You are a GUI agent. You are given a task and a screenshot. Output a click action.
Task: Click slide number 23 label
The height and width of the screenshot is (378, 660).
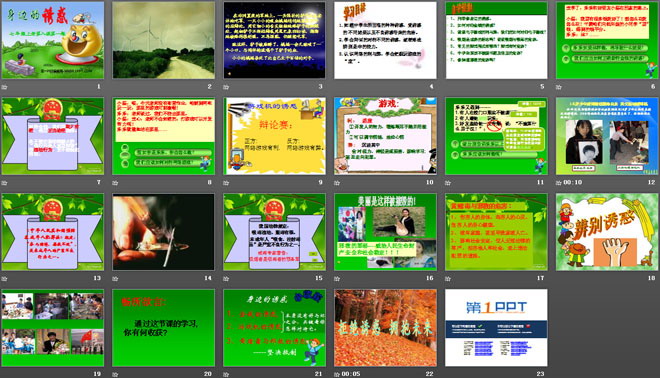click(540, 374)
